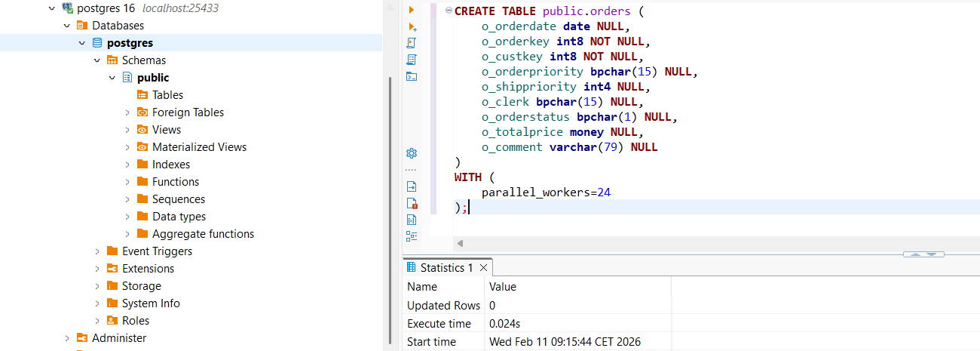Viewport: 980px width, 351px height.
Task: Collapse the public schema node
Action: (112, 78)
